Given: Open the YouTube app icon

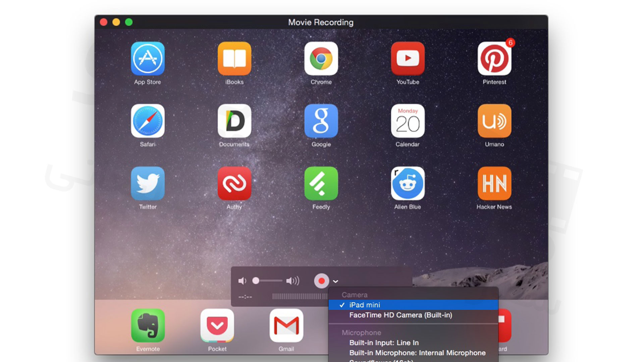Looking at the screenshot, I should coord(408,58).
